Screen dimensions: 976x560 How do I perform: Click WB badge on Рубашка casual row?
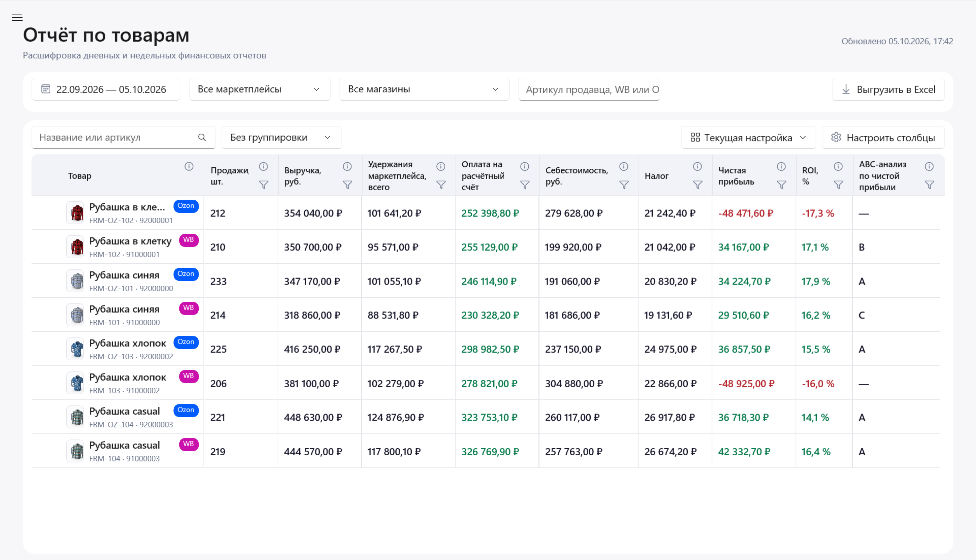pos(188,444)
